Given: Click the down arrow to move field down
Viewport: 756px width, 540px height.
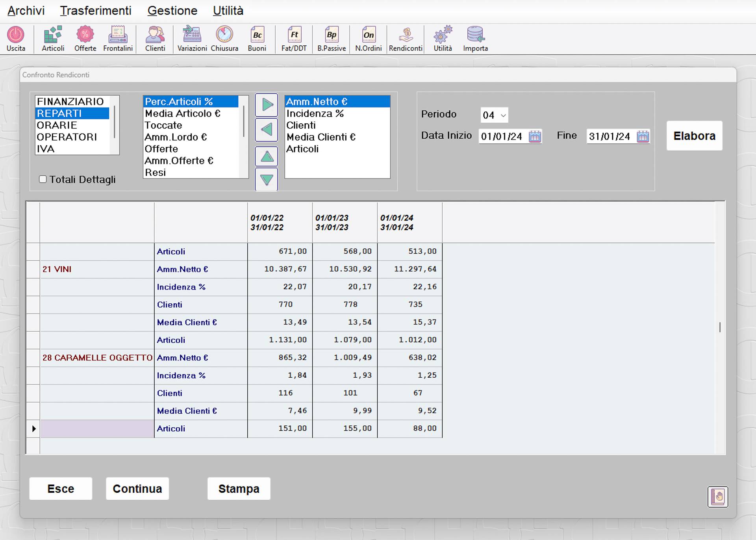Looking at the screenshot, I should [267, 179].
